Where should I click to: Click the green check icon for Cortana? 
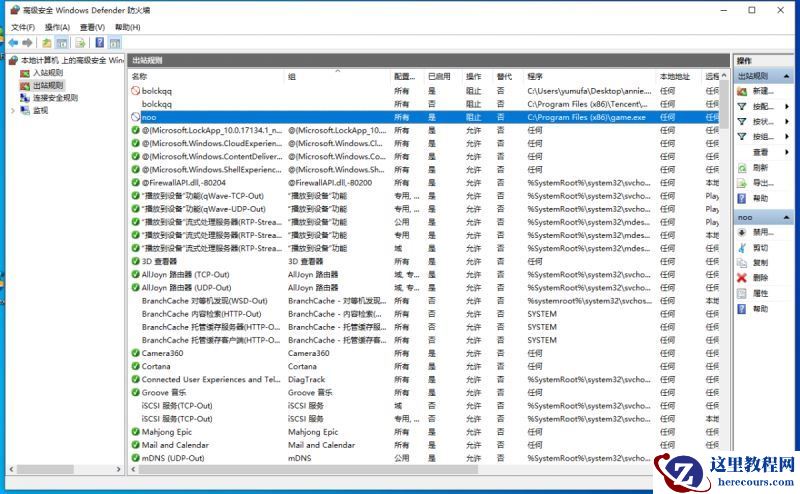coord(135,366)
